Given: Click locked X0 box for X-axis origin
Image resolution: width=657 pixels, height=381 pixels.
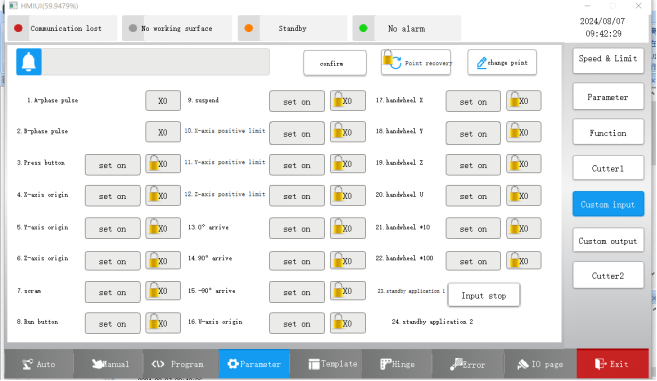Looking at the screenshot, I should click(x=163, y=196).
